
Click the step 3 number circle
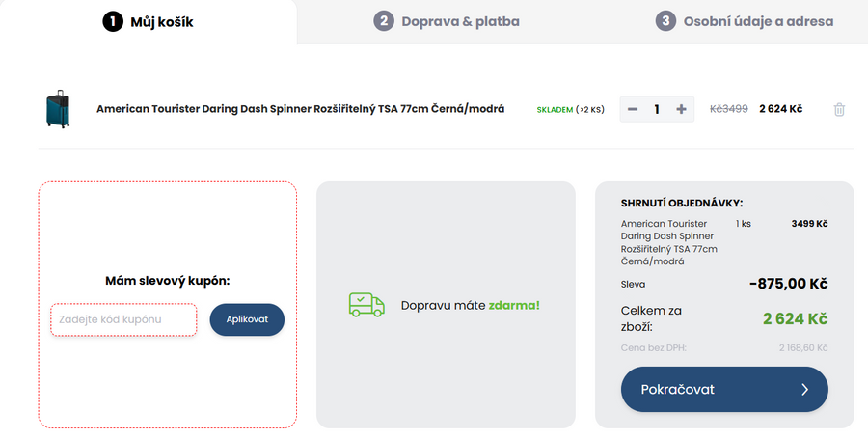(665, 21)
